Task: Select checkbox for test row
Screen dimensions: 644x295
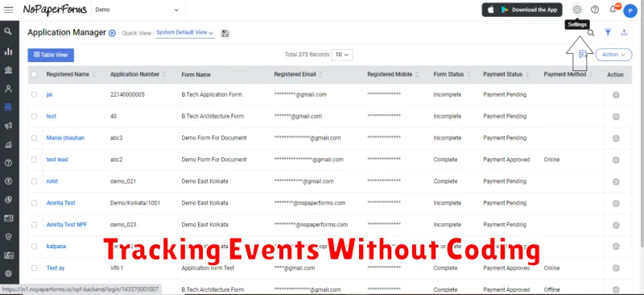Action: tap(34, 116)
